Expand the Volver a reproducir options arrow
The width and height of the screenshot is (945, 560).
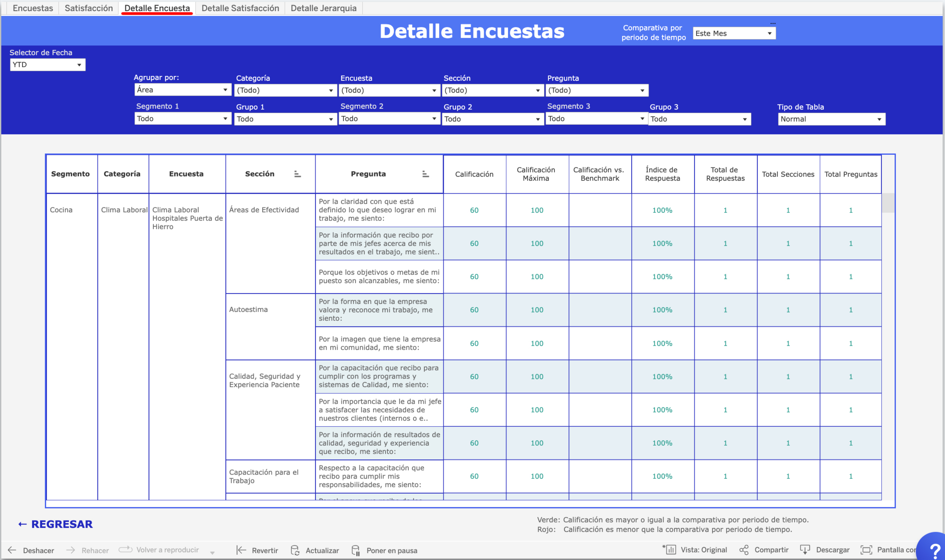click(212, 552)
